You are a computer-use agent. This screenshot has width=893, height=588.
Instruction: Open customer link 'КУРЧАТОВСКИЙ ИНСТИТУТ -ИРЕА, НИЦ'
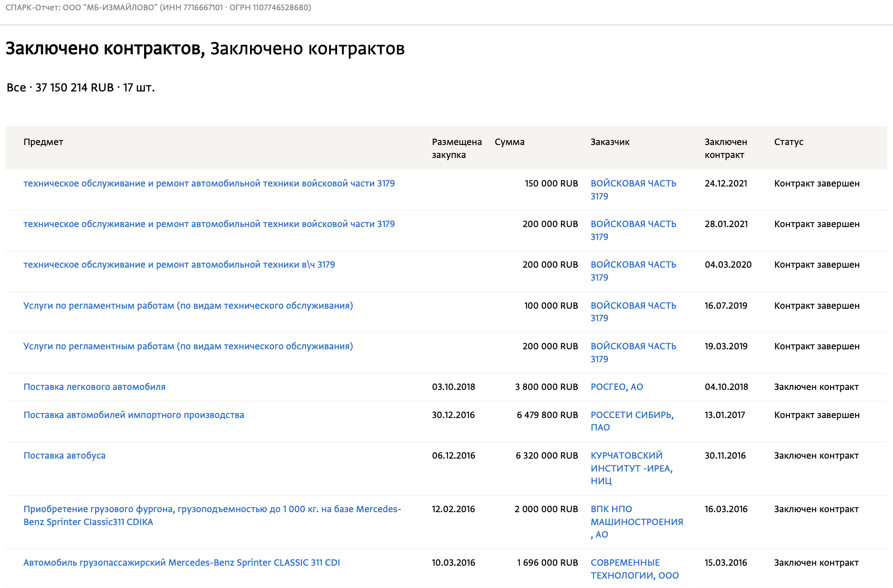tap(631, 468)
